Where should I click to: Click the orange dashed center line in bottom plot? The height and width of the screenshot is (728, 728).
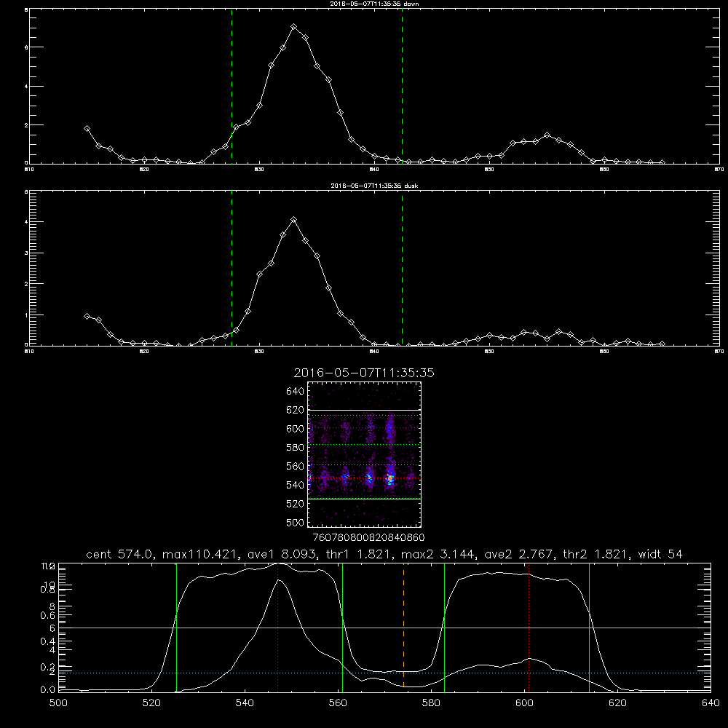(x=403, y=628)
